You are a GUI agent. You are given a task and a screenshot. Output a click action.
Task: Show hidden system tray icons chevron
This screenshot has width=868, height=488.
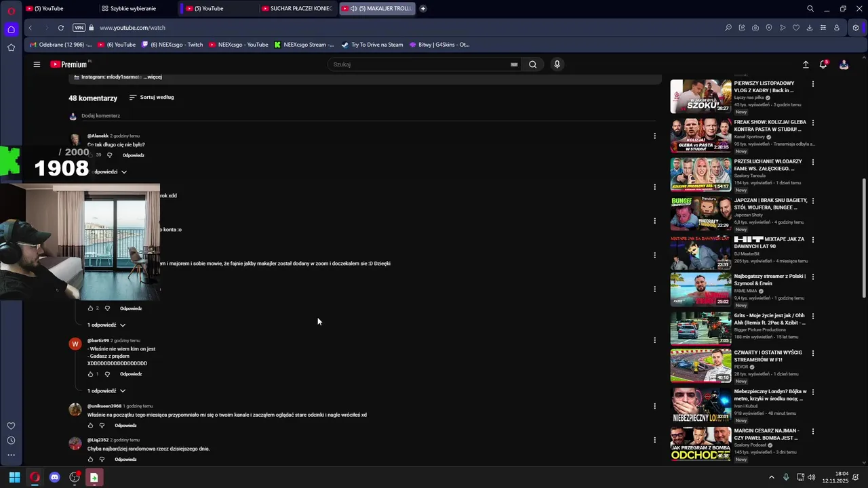click(772, 477)
